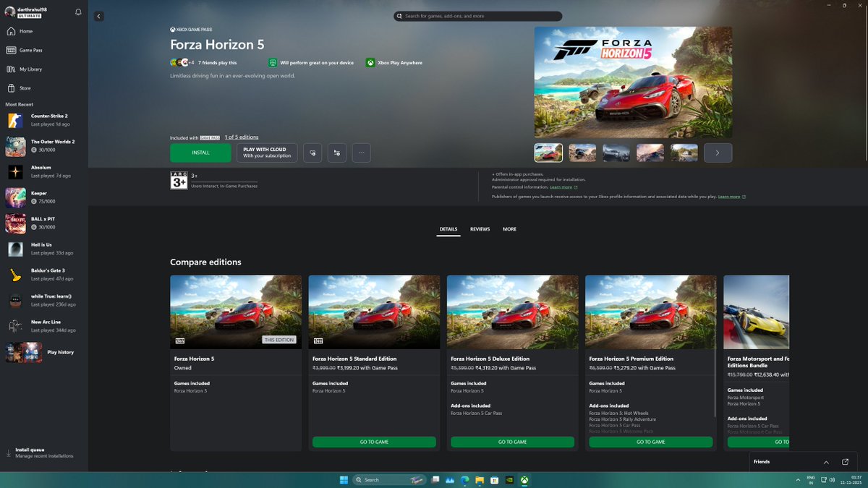Open the more options ellipsis button
Image resolution: width=868 pixels, height=488 pixels.
(361, 153)
